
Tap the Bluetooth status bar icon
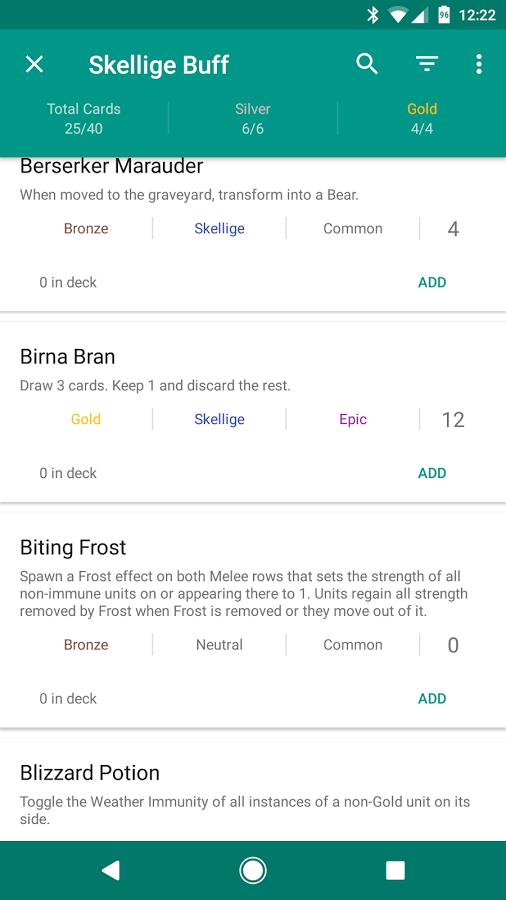coord(373,14)
